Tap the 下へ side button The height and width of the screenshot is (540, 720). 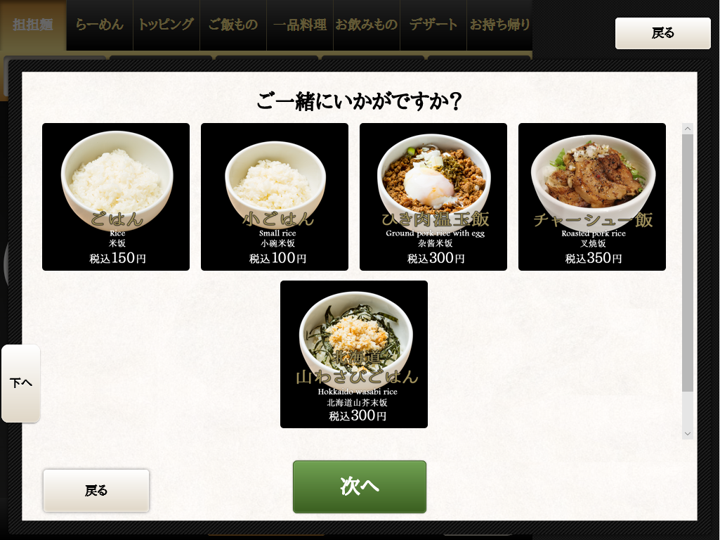(21, 383)
